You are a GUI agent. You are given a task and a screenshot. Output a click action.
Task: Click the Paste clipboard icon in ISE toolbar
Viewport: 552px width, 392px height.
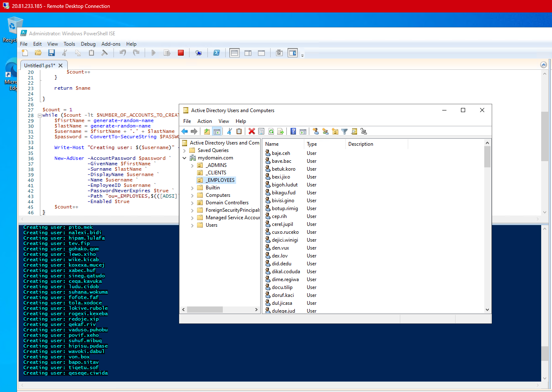pos(91,53)
